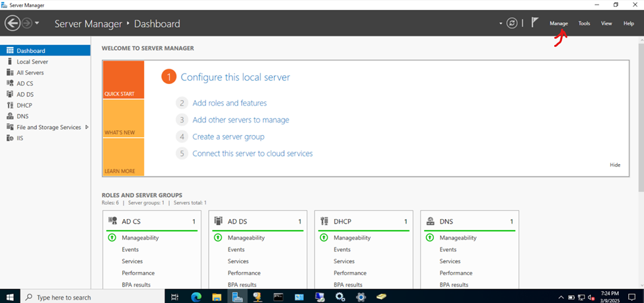
Task: Open the Help menu
Action: click(x=629, y=23)
